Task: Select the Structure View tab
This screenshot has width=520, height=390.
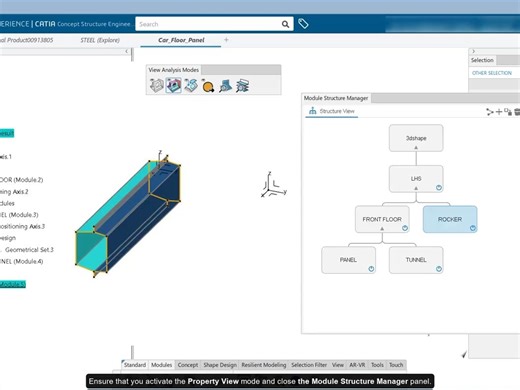Action: pyautogui.click(x=332, y=111)
